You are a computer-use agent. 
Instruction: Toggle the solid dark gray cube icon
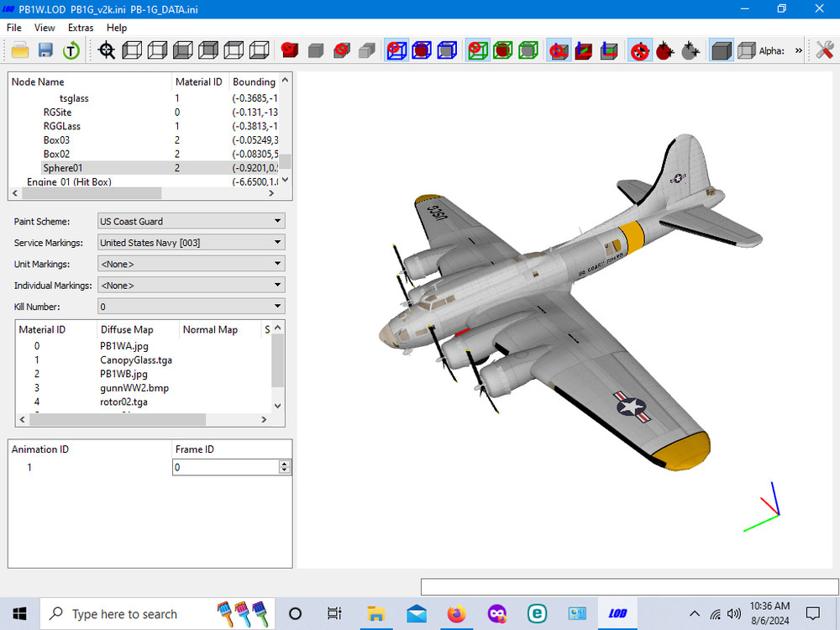point(721,51)
